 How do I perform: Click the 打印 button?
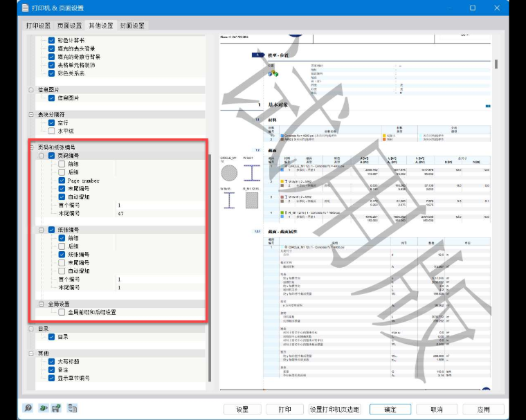[x=285, y=409]
